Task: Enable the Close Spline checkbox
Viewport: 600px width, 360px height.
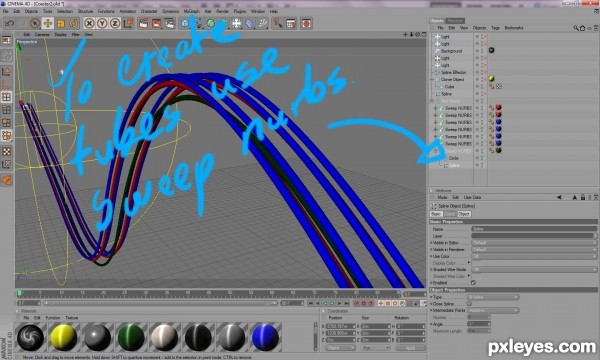Action: (470, 303)
